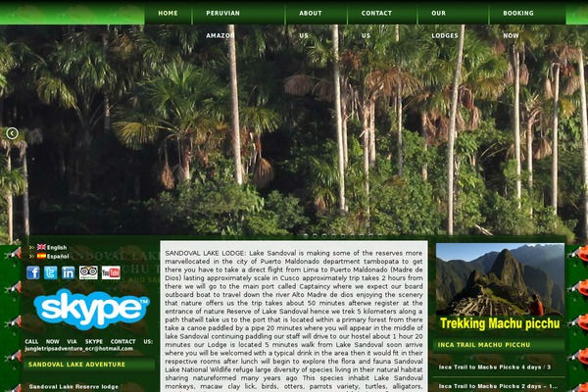
Task: Open the LinkedIn profile icon
Action: pos(69,272)
